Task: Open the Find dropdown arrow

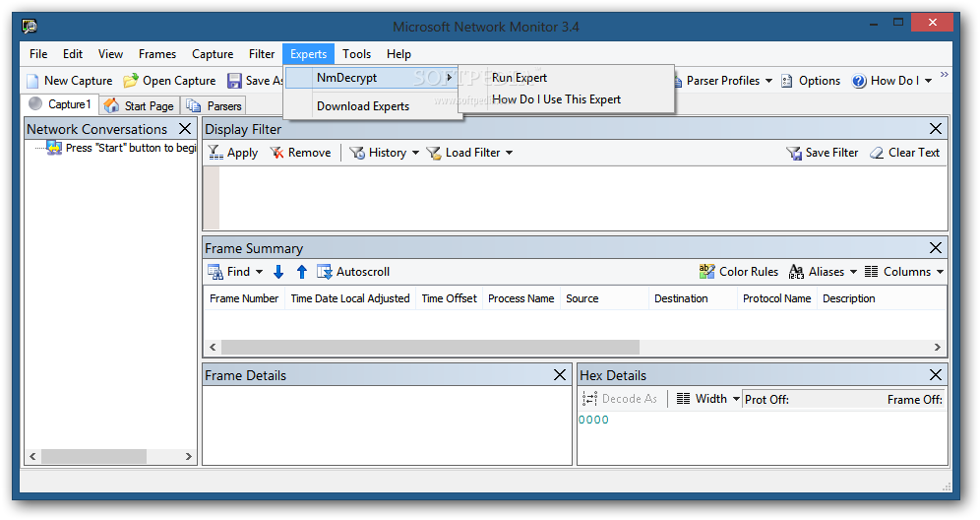Action: click(260, 272)
